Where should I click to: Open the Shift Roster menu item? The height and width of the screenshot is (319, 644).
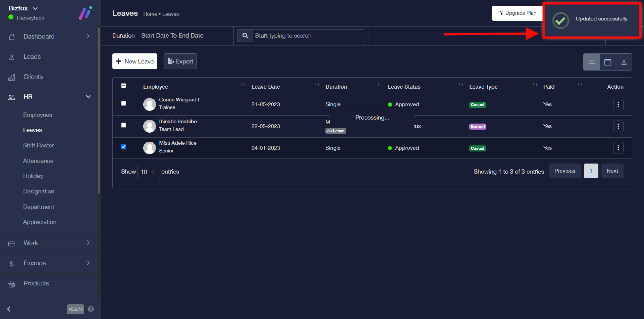39,145
